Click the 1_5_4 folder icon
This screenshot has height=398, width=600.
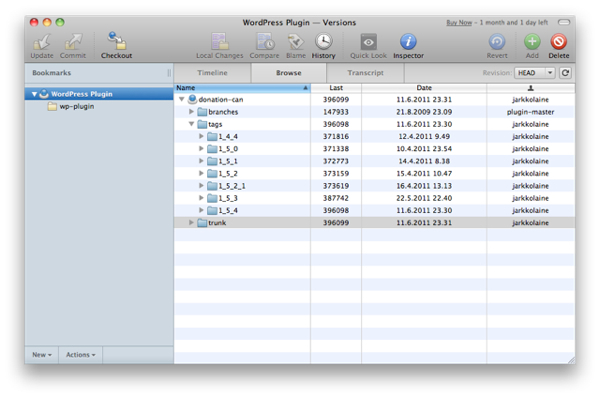tap(212, 210)
